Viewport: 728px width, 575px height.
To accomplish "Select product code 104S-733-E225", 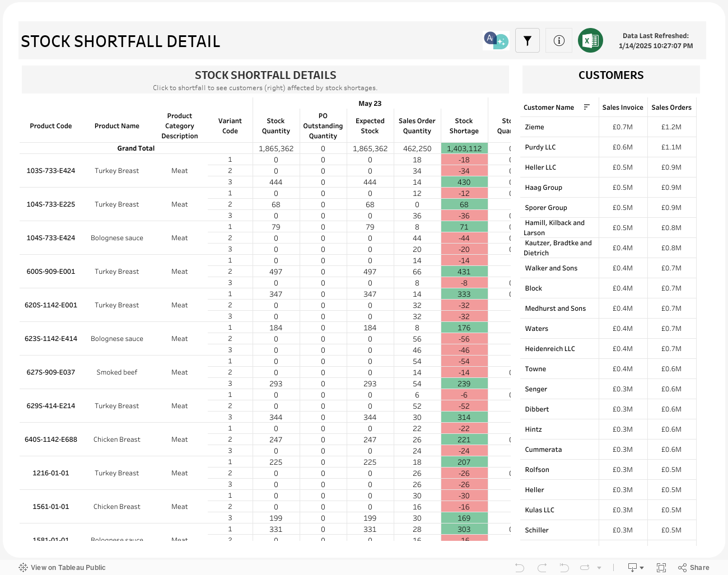I will click(x=51, y=204).
